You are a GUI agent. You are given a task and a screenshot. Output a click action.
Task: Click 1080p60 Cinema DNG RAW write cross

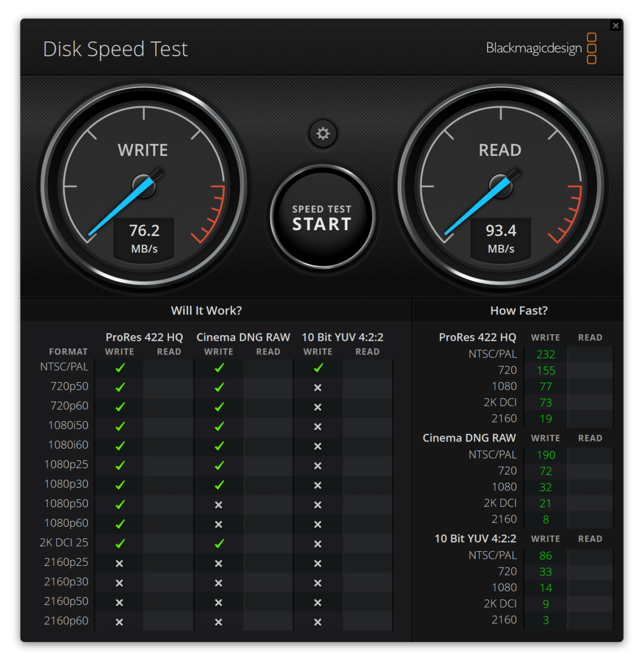coord(219,525)
